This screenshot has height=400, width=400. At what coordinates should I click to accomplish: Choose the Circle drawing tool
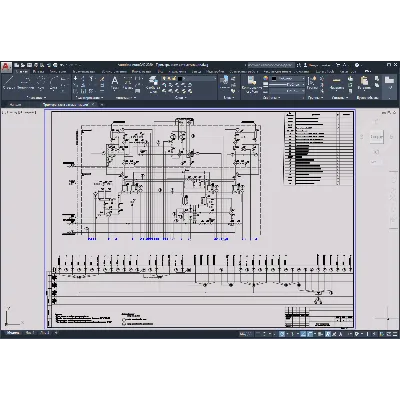pyautogui.click(x=41, y=82)
